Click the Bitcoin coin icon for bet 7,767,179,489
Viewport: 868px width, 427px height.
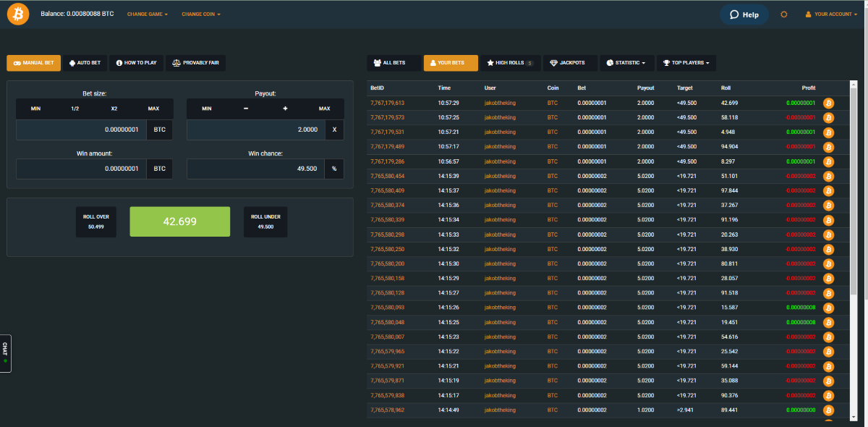tap(829, 147)
